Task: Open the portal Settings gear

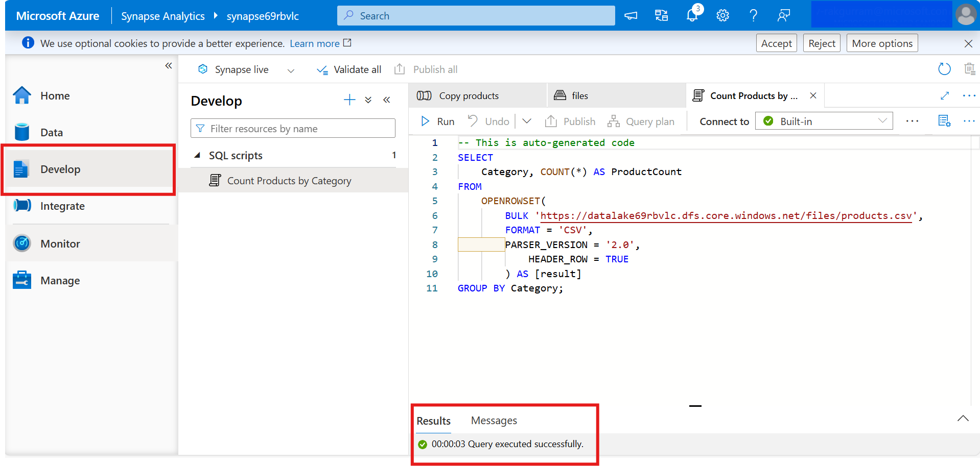Action: [x=722, y=16]
